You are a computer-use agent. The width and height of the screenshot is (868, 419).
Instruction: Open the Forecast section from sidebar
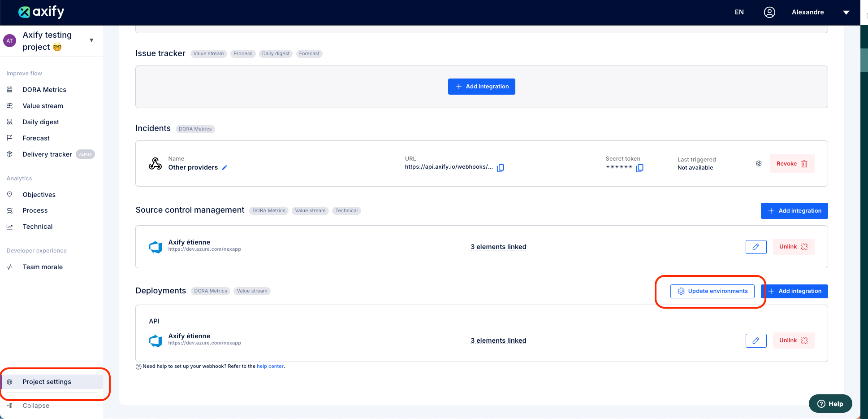click(x=36, y=138)
